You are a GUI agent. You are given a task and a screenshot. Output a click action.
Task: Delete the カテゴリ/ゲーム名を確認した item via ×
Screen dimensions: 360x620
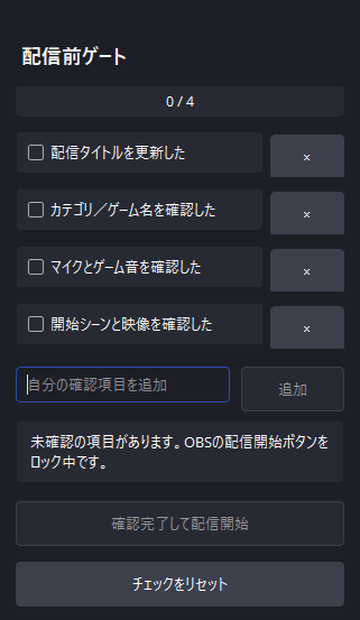307,213
